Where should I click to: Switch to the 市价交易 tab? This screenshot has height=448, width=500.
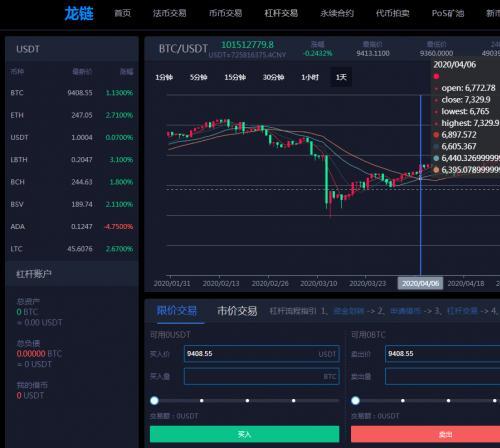[237, 311]
